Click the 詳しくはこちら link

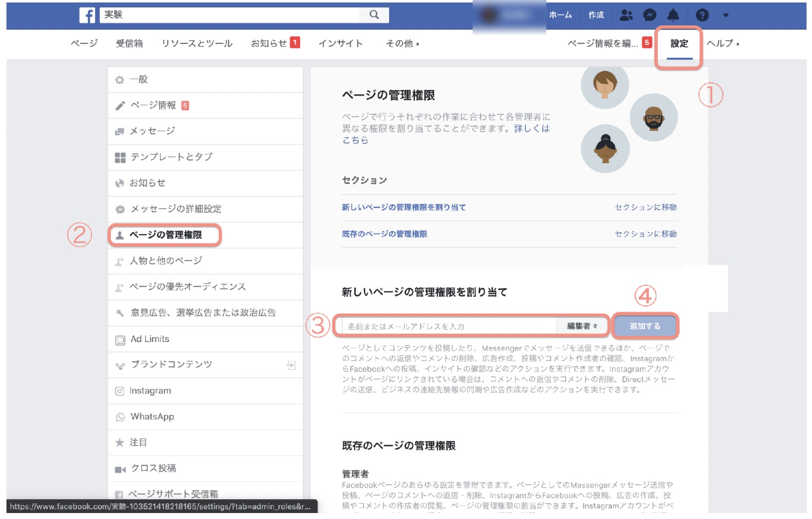click(531, 129)
